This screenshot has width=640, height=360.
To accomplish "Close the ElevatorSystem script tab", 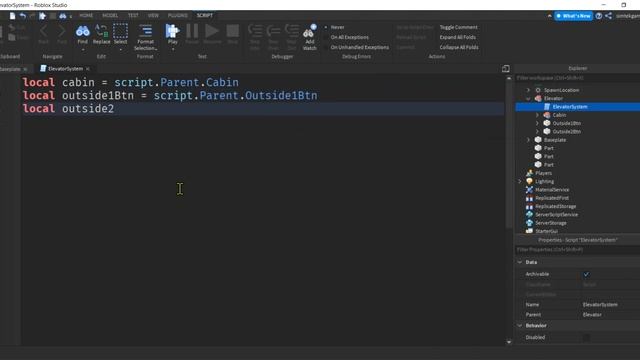I will 88,69.
